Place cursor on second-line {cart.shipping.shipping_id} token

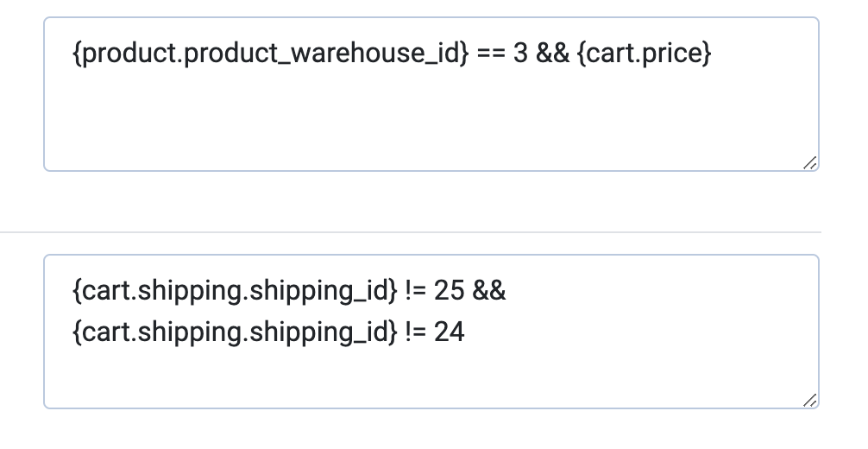point(235,332)
